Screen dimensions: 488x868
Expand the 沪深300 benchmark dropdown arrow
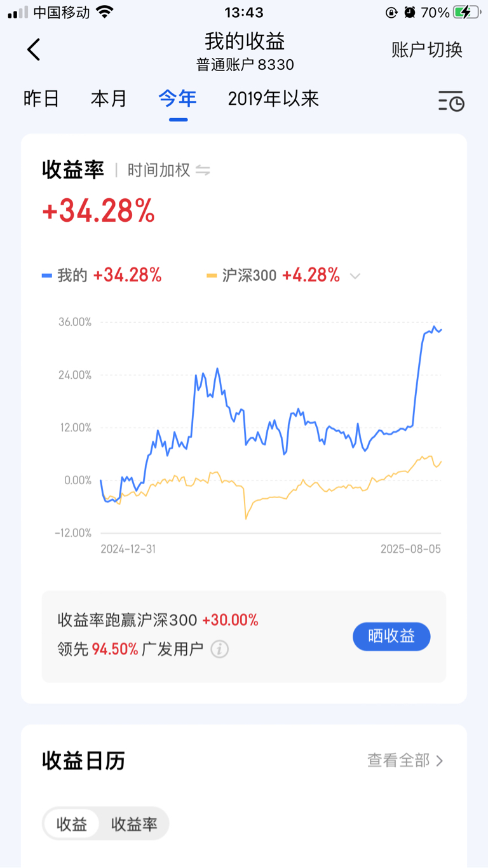pos(355,276)
